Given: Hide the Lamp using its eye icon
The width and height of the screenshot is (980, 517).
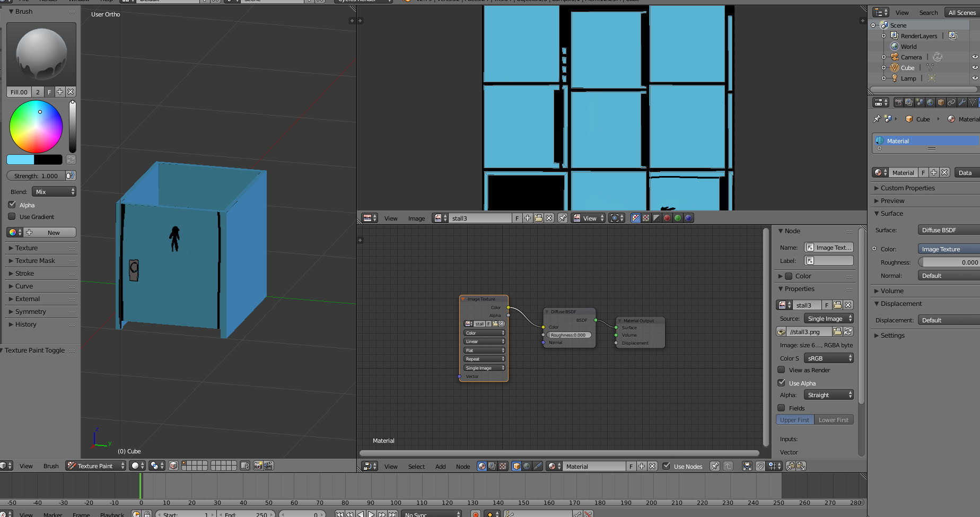Looking at the screenshot, I should (x=975, y=78).
